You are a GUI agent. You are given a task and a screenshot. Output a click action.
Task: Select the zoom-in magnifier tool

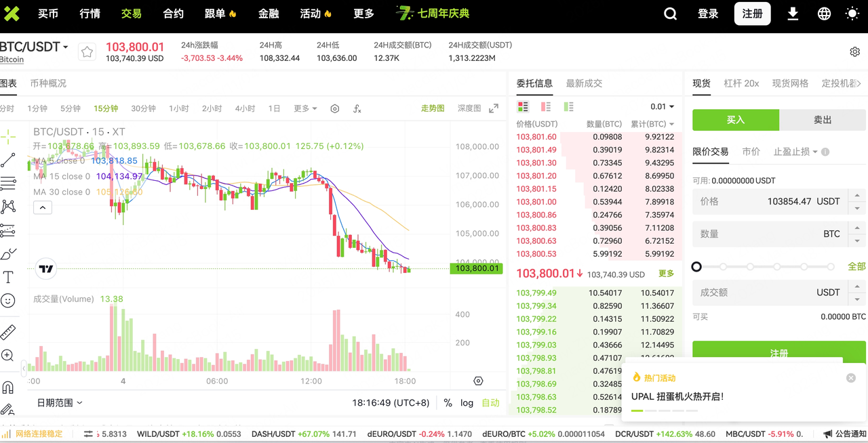pos(8,356)
